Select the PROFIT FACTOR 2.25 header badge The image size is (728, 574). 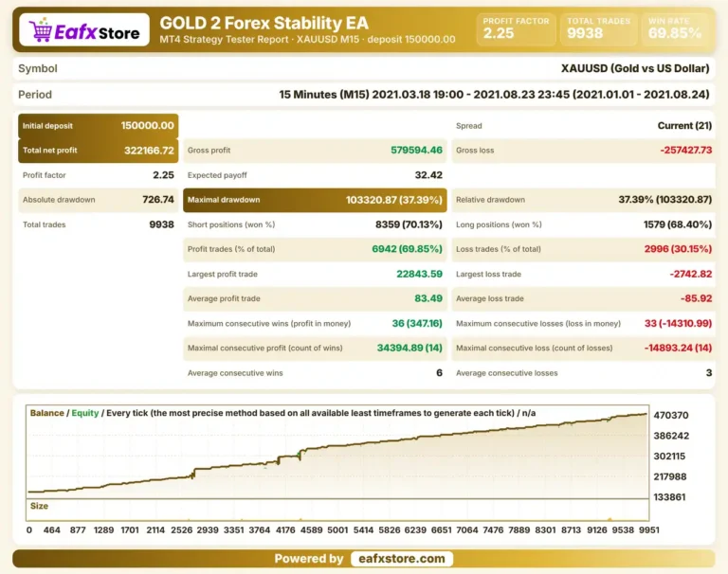(x=516, y=28)
